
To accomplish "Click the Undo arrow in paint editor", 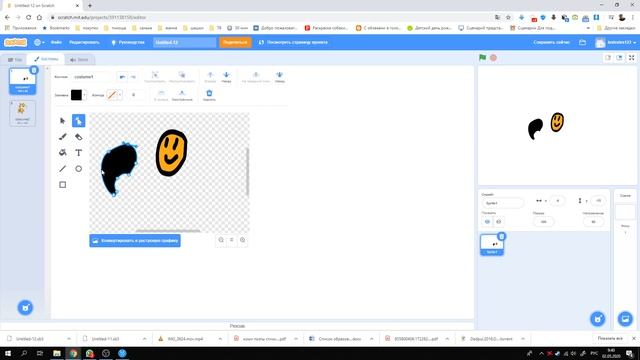I will (122, 77).
